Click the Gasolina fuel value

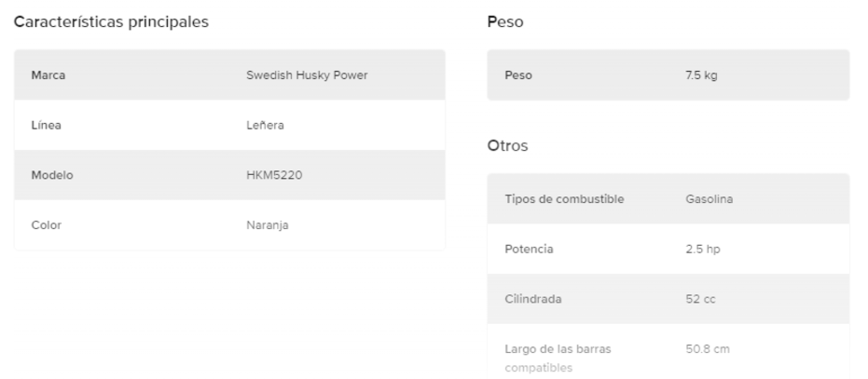pos(709,199)
